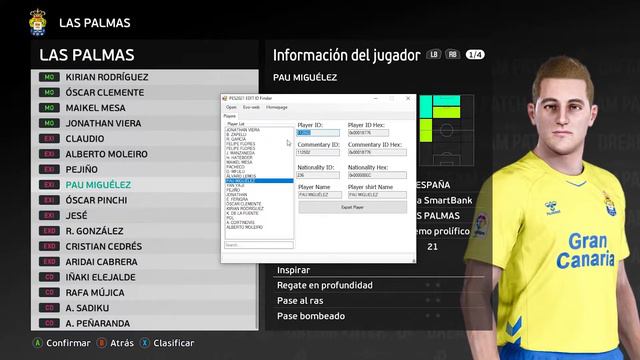Click the Pase bombeado row
The width and height of the screenshot is (640, 360).
coord(379,316)
